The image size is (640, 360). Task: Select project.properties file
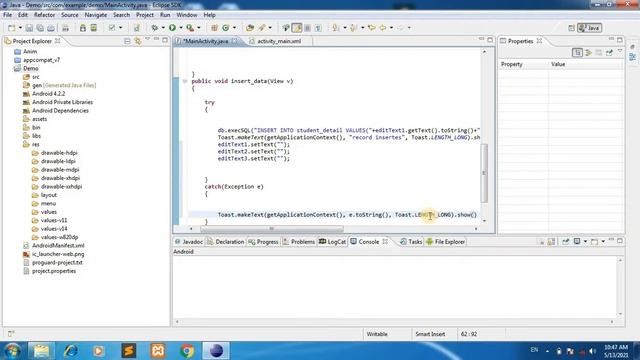pyautogui.click(x=54, y=271)
